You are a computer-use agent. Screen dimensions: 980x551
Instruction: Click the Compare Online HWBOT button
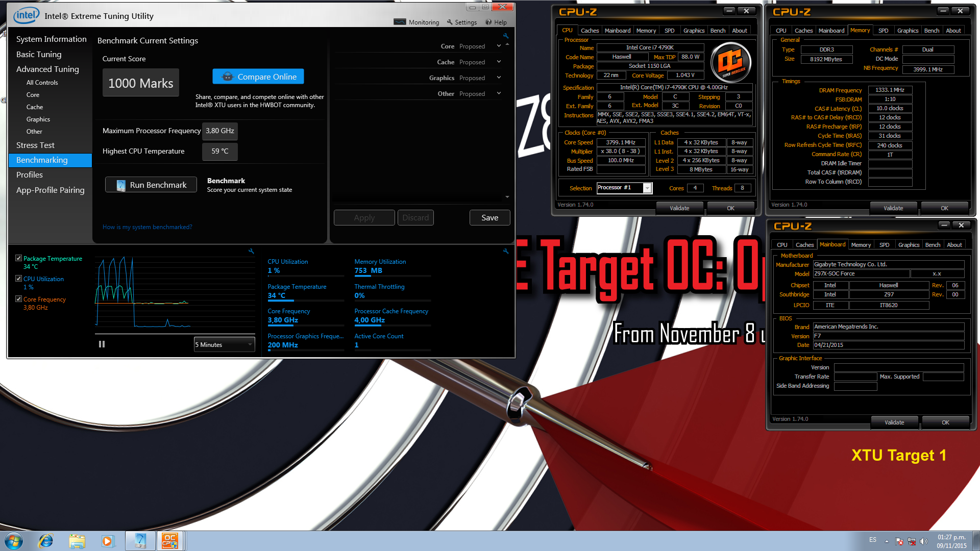[258, 77]
